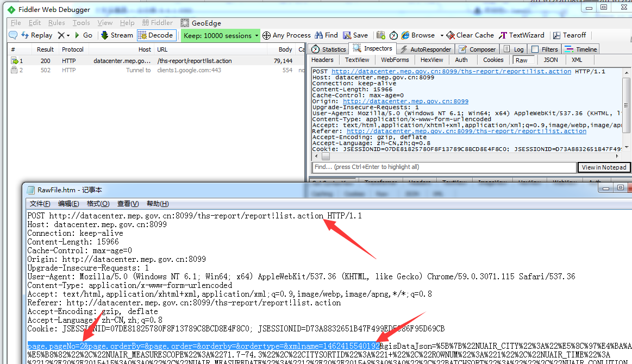Open the Referer header link in Raw view
This screenshot has width=632, height=364.
(466, 131)
